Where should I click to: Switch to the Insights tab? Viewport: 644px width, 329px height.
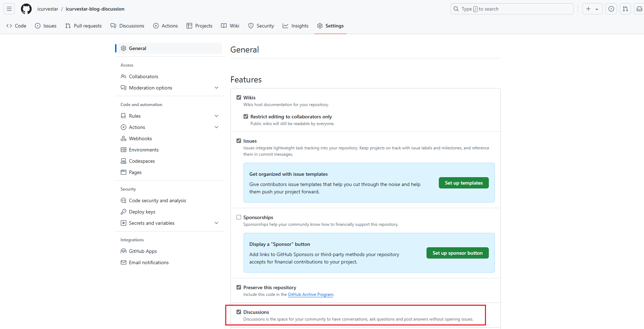[x=295, y=26]
